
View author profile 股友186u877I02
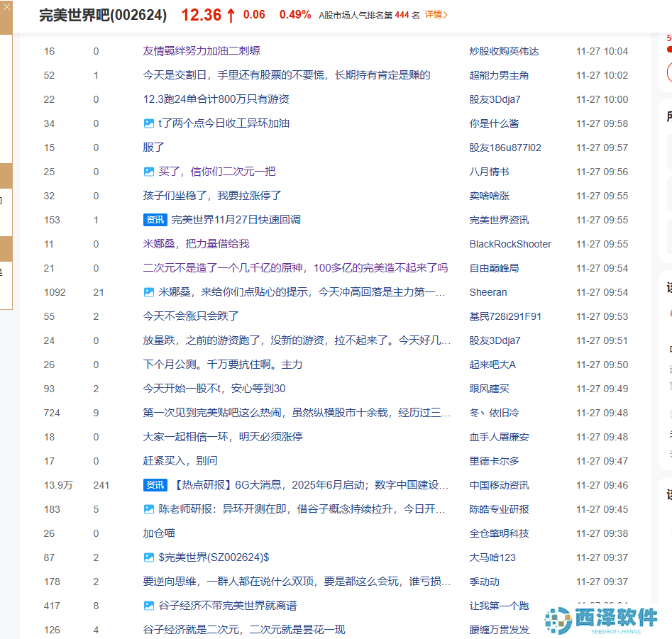pyautogui.click(x=505, y=148)
